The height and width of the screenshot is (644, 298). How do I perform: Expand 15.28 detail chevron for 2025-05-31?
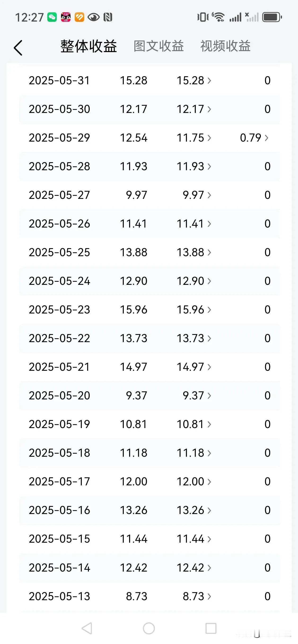click(209, 80)
